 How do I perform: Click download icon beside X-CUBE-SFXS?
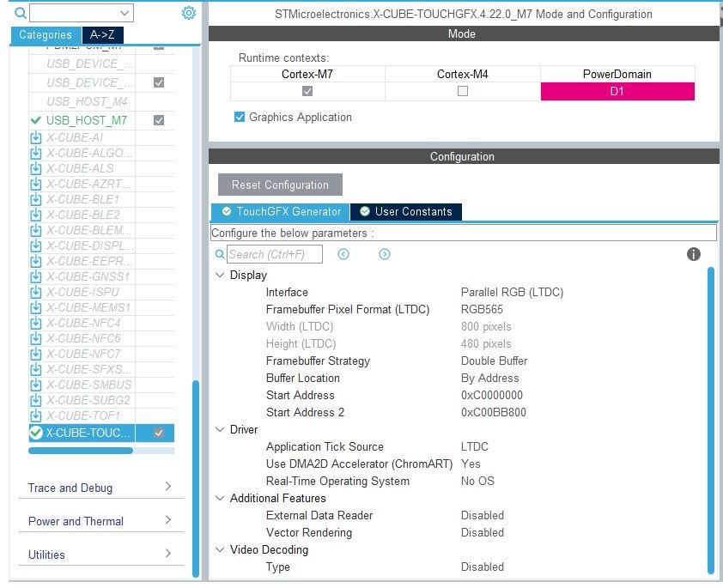(x=35, y=369)
